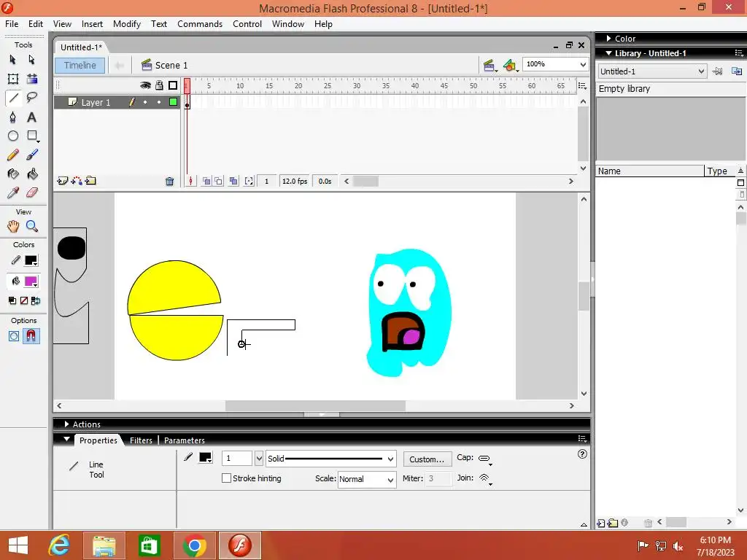
Task: Select the Pencil tool
Action: point(13,155)
